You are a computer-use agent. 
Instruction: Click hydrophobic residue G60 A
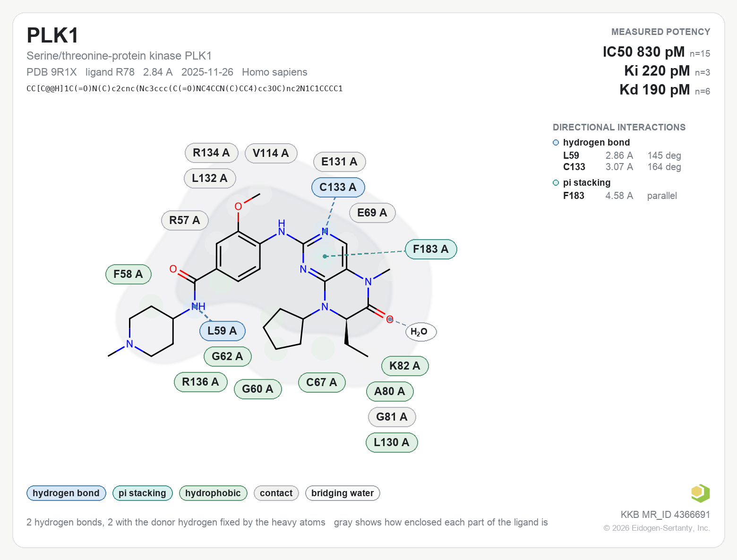point(257,389)
